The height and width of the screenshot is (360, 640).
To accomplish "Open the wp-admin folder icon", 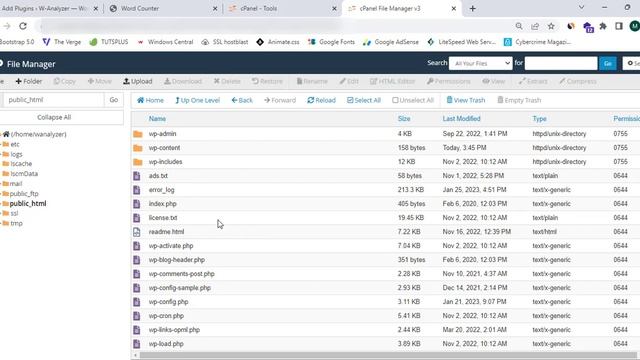I will point(138,134).
